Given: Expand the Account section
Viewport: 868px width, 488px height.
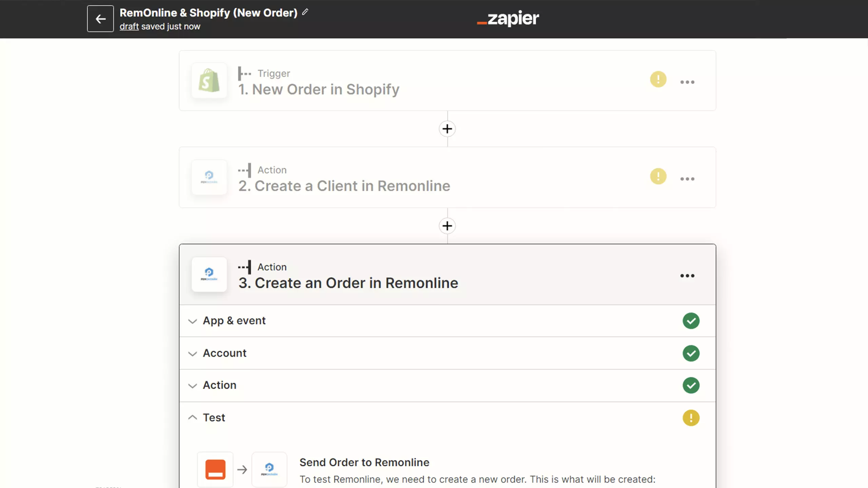Looking at the screenshot, I should click(447, 353).
